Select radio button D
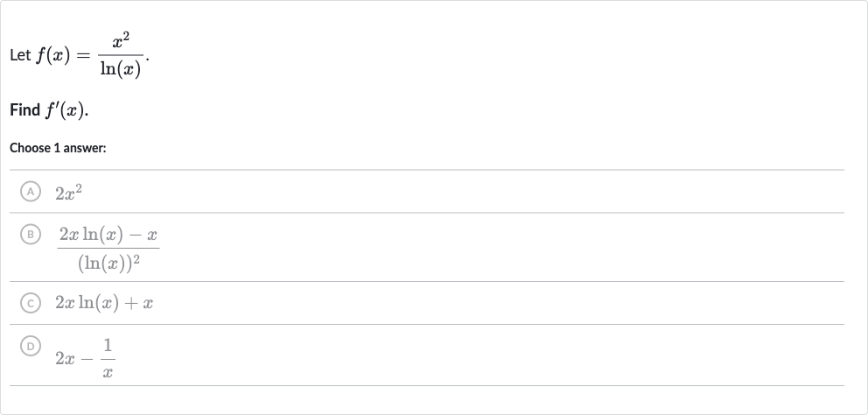 pyautogui.click(x=31, y=347)
